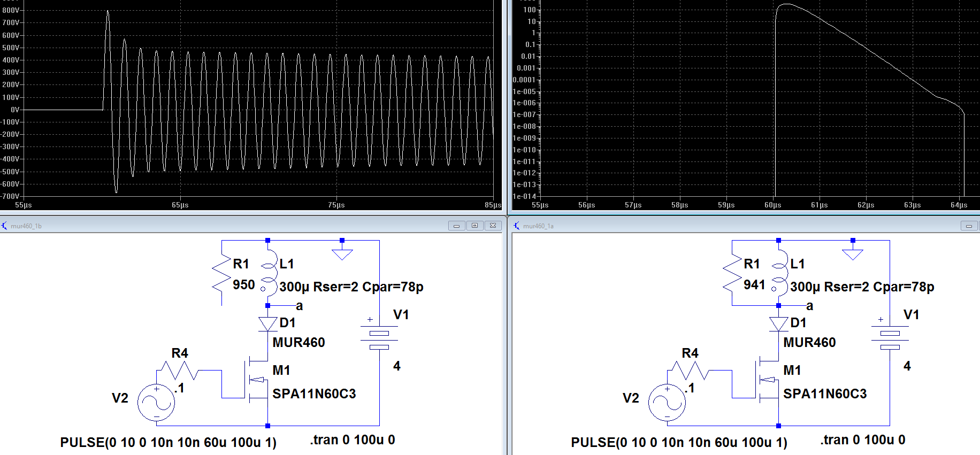
Task: Click the R4 label in mur460_1a schematic
Action: click(x=691, y=353)
